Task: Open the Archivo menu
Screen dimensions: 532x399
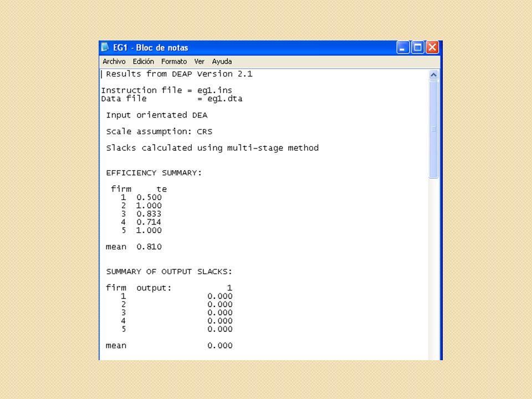Action: (x=114, y=62)
